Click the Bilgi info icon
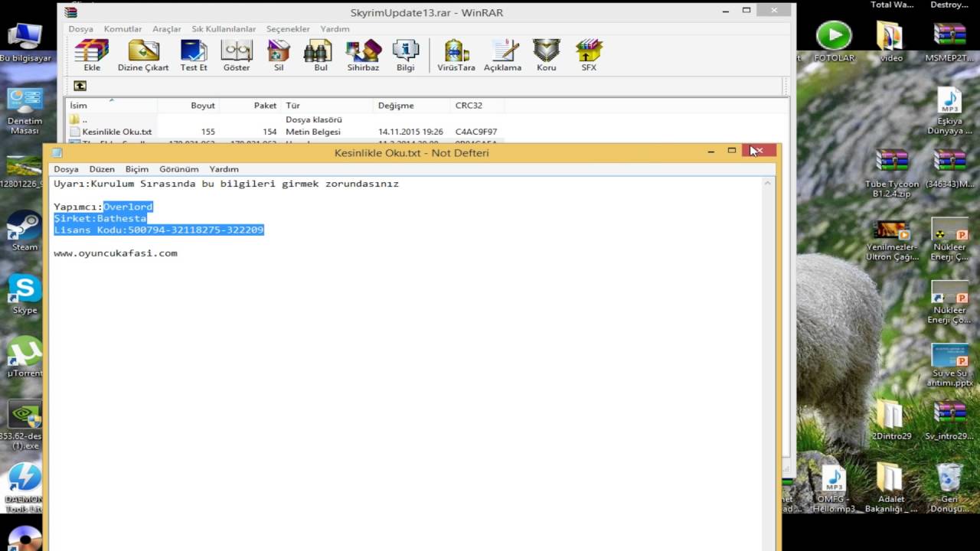The image size is (980, 551). coord(406,55)
